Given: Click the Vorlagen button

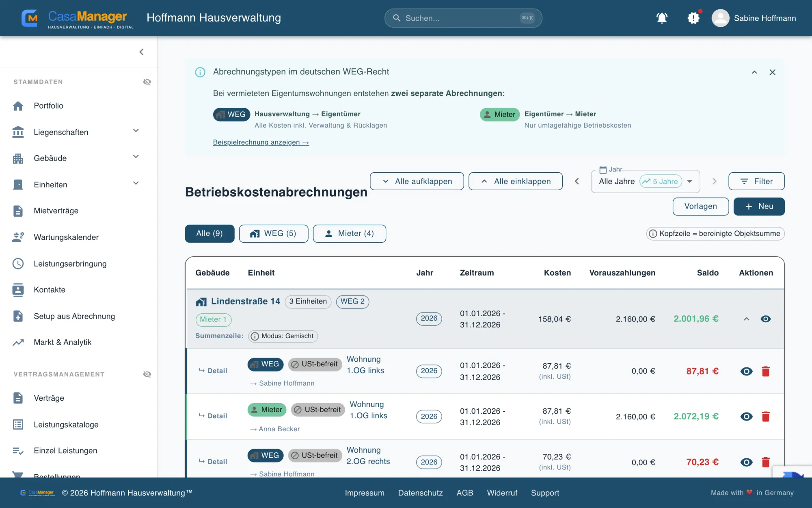Looking at the screenshot, I should [x=701, y=206].
